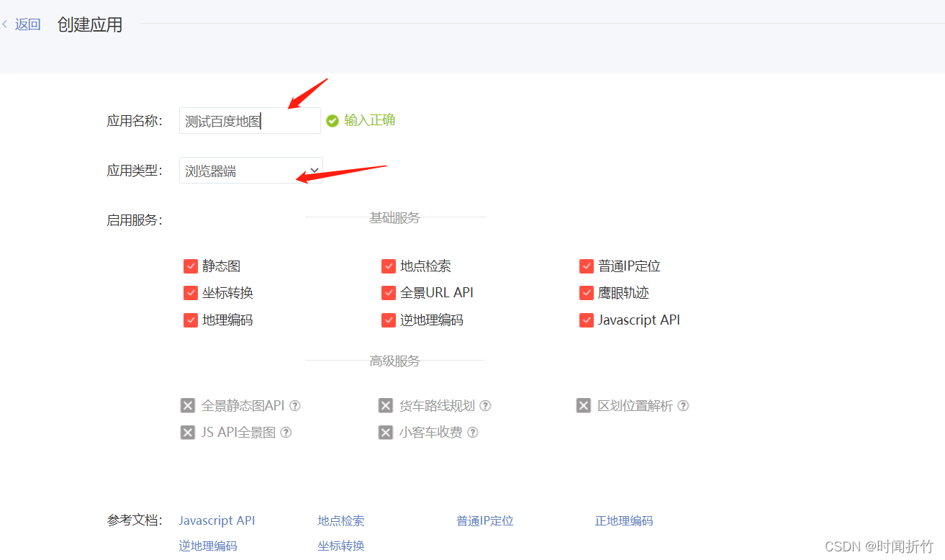
Task: Open the 坐标转换 reference doc link
Action: 341,546
